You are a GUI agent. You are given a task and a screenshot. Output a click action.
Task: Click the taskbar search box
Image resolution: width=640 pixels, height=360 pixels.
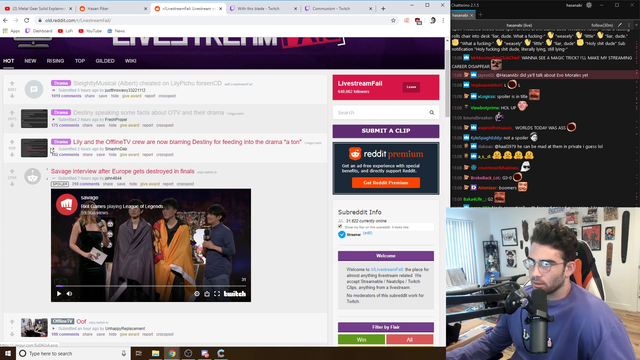(x=73, y=353)
